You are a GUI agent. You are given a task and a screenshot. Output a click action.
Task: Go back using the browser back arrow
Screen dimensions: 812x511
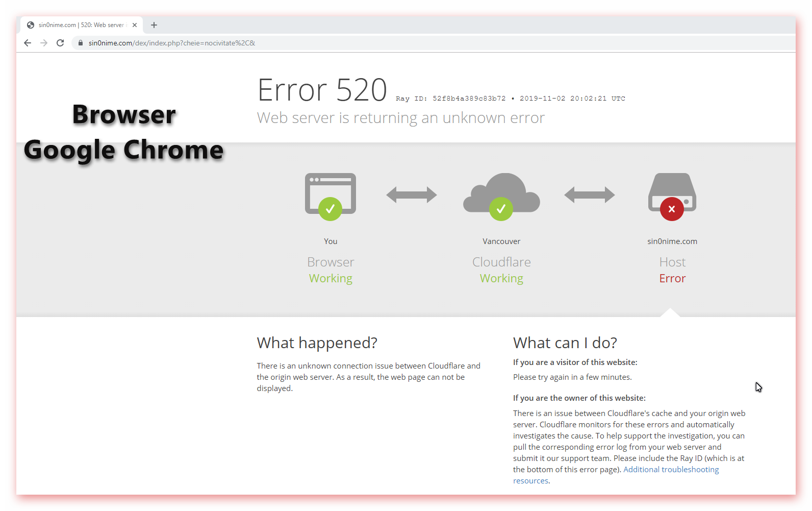28,43
